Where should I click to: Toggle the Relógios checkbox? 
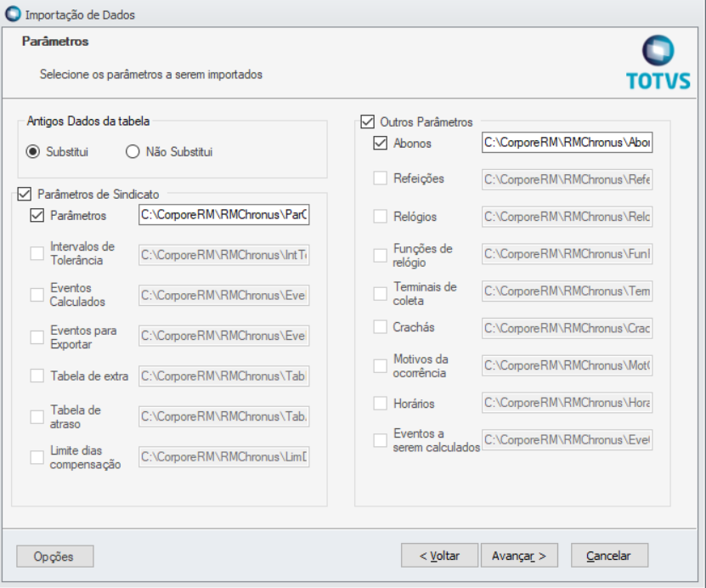(380, 216)
